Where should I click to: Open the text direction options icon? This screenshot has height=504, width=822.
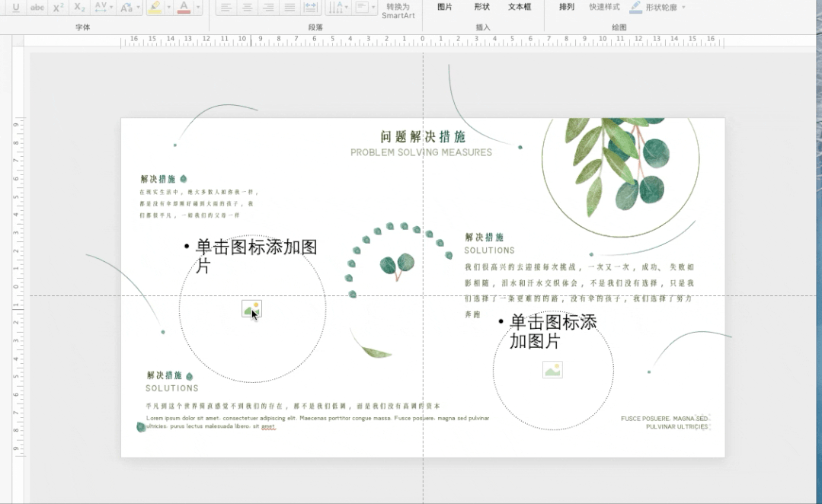point(336,8)
